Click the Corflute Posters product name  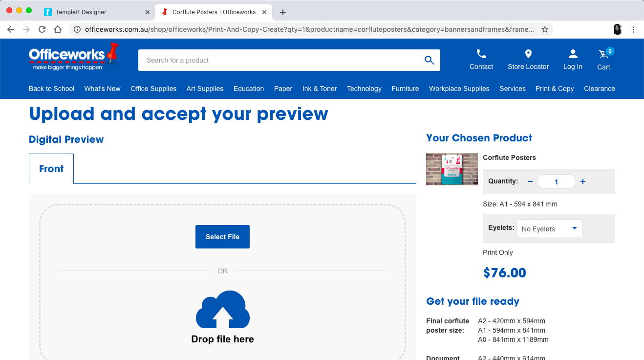pos(509,157)
